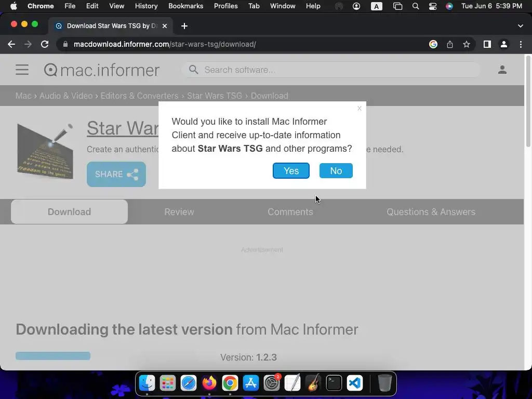Click the Google icon in address bar
Viewport: 532px width, 399px height.
point(433,44)
